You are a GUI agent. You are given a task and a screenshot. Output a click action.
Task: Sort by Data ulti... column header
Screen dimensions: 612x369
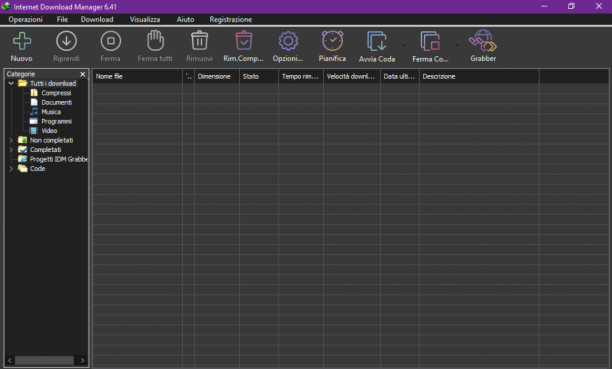click(400, 76)
